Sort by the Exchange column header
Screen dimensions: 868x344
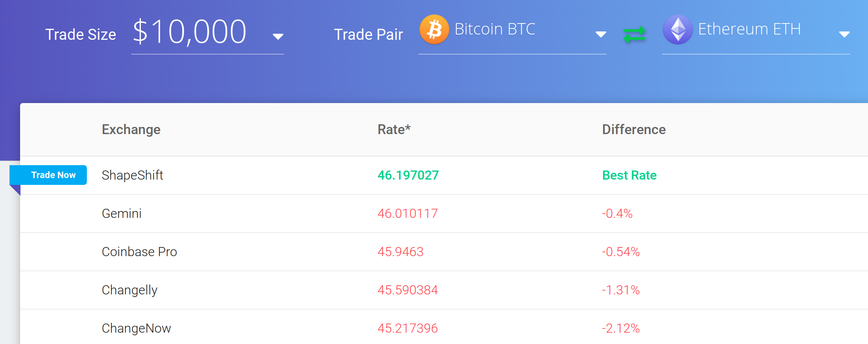click(131, 130)
